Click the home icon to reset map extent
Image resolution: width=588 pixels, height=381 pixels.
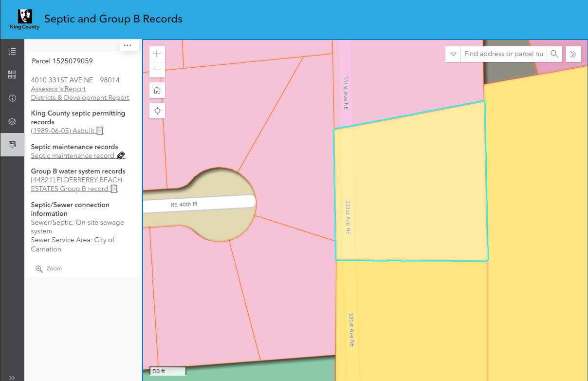pyautogui.click(x=157, y=90)
